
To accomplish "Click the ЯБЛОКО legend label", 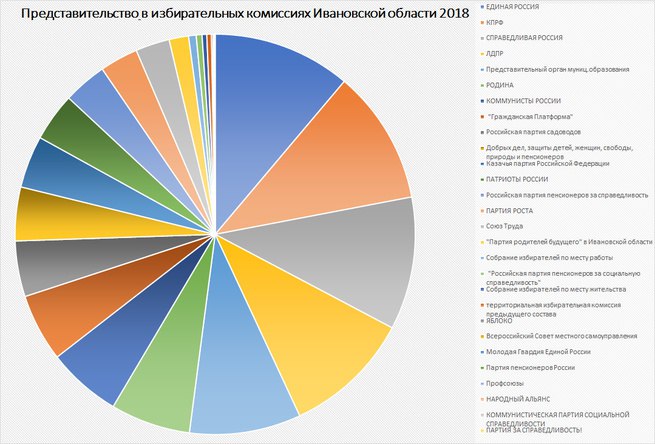I will coord(497,321).
